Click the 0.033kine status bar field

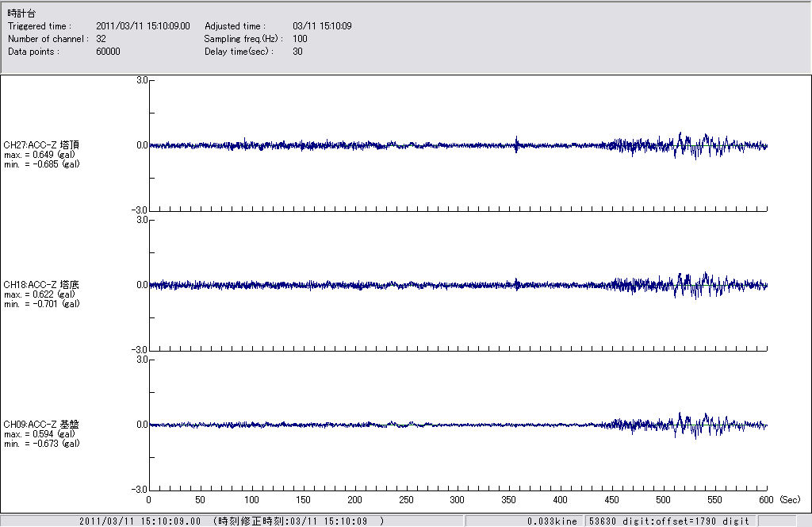point(552,521)
